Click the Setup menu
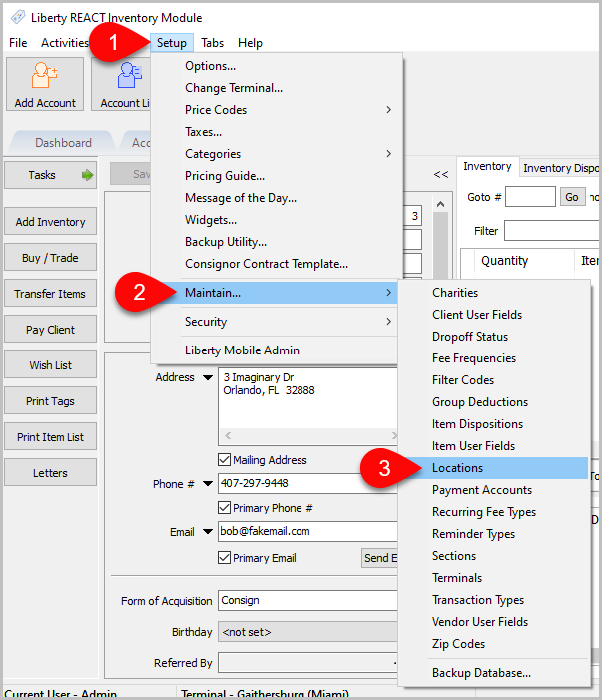 click(172, 43)
